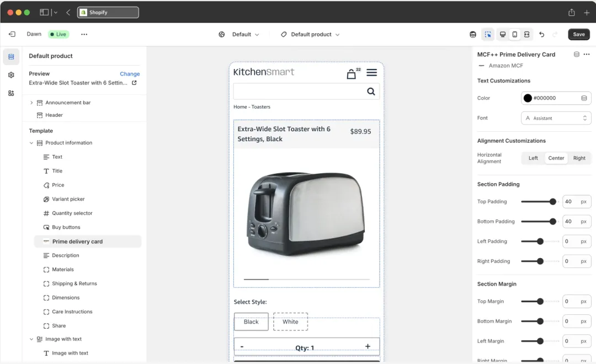Click the Sidekick assistant icon in toolbar
Screen dimensions: 596x364
473,34
